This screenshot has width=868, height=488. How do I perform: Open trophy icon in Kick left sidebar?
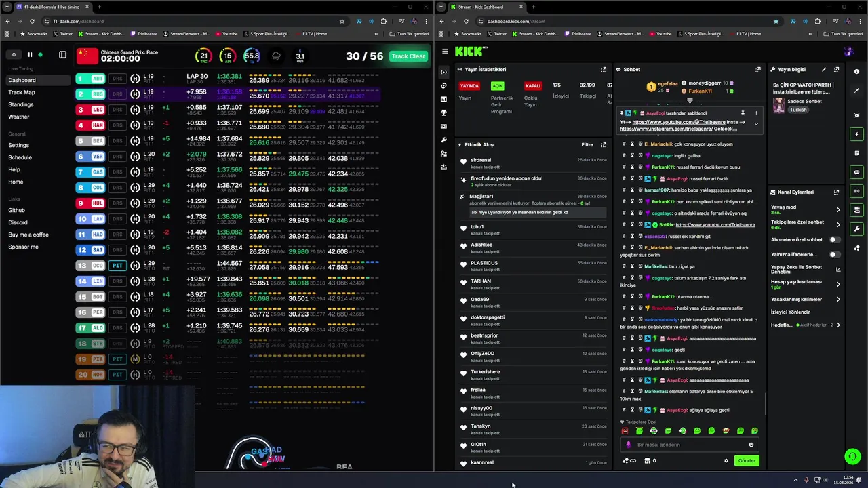443,113
